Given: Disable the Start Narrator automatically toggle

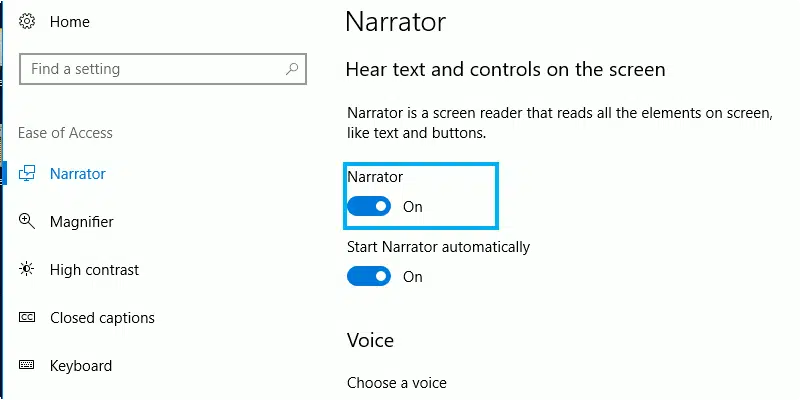Looking at the screenshot, I should [368, 276].
